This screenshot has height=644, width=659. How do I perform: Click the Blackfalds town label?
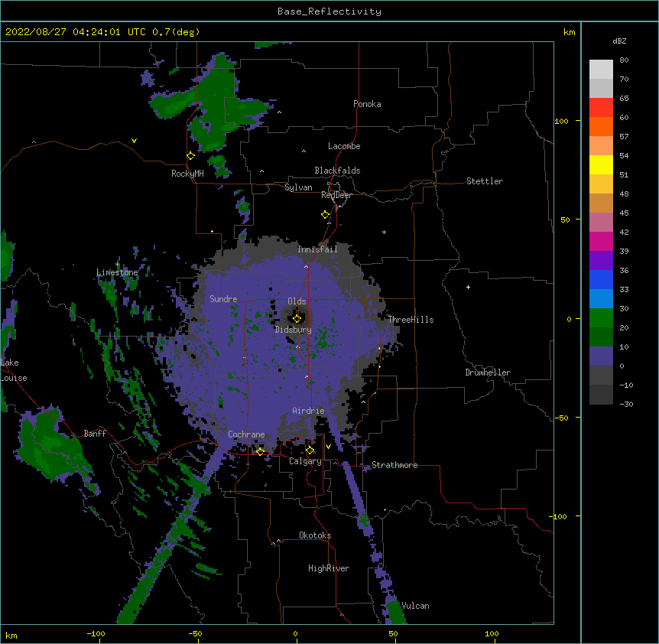337,171
